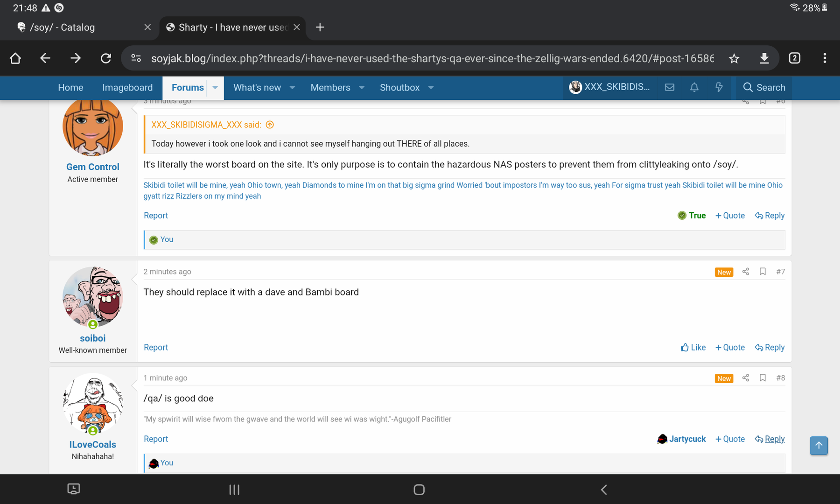Bookmark post #8
The width and height of the screenshot is (840, 504).
(x=763, y=378)
